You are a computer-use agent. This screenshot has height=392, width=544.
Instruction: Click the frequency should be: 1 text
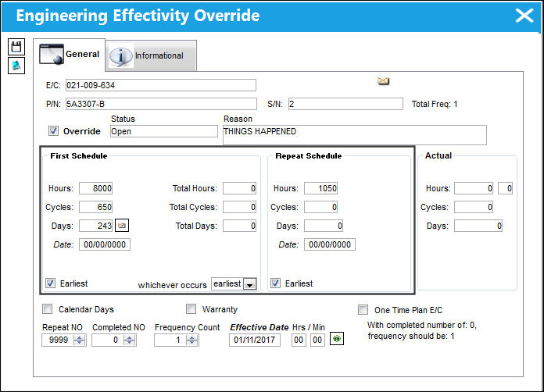coord(411,336)
